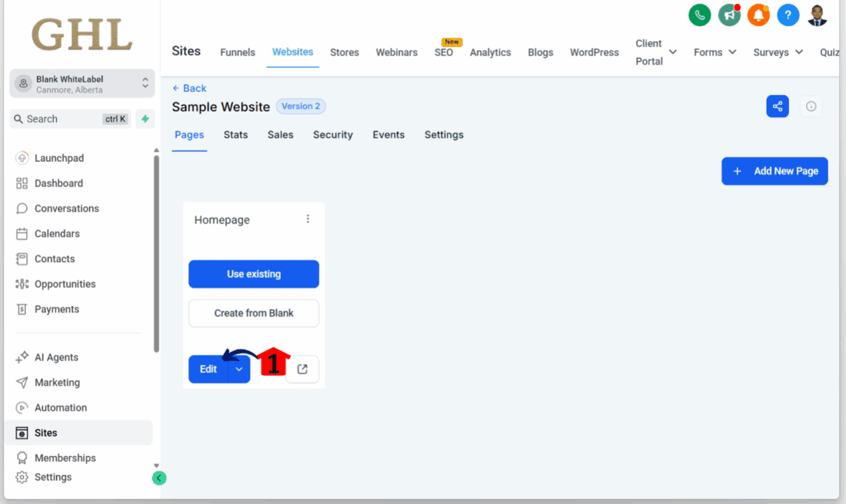Open the WordPress tab
Image resolution: width=846 pixels, height=504 pixels.
click(x=594, y=52)
